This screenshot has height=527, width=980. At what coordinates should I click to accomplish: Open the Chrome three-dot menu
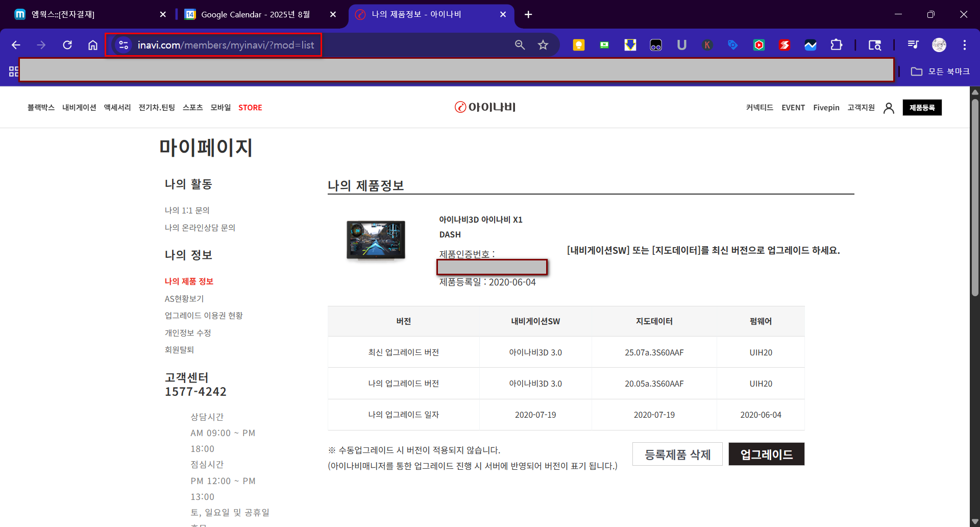click(965, 45)
